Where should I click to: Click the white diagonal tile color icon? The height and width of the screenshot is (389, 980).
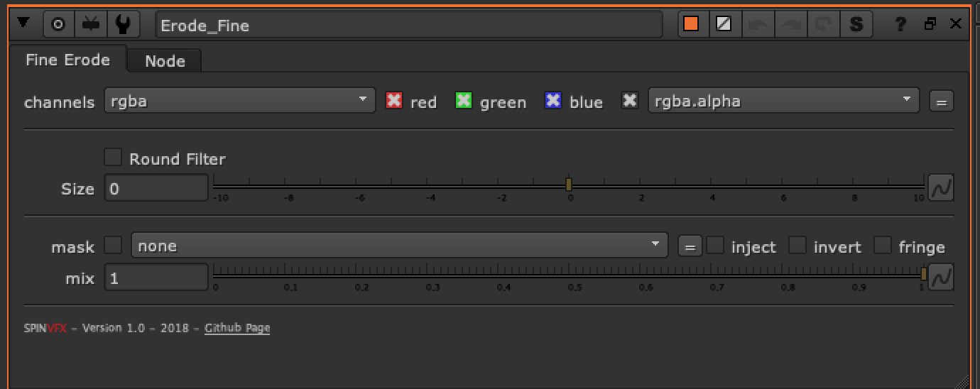(724, 25)
